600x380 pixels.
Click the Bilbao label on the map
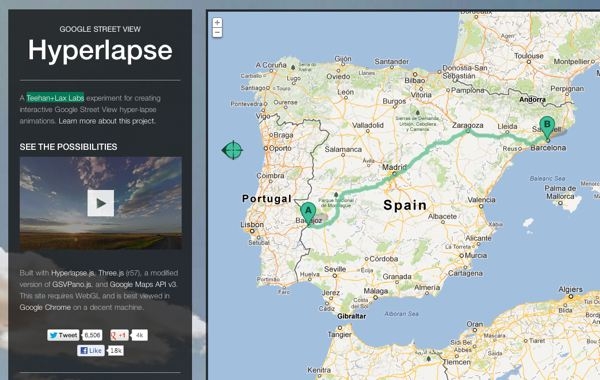tap(415, 80)
